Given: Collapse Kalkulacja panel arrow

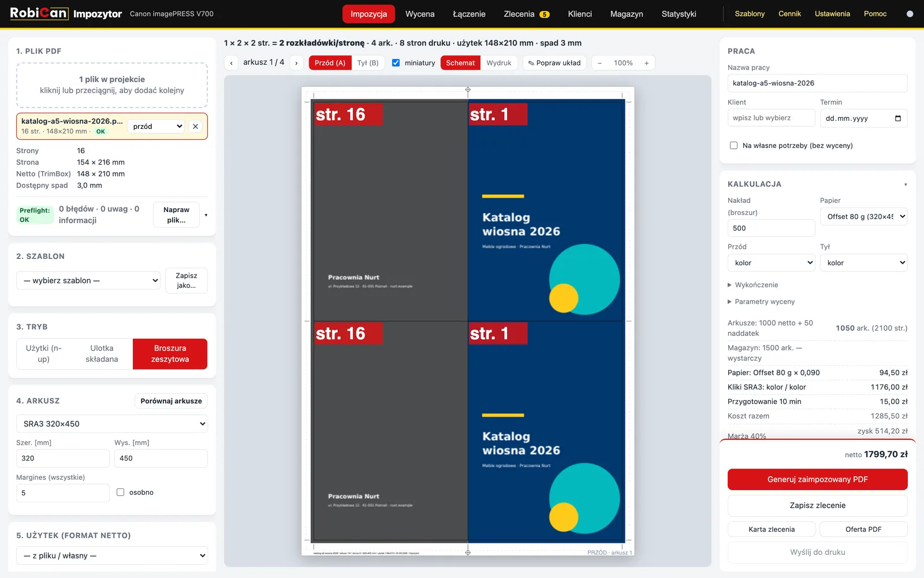Looking at the screenshot, I should click(905, 184).
